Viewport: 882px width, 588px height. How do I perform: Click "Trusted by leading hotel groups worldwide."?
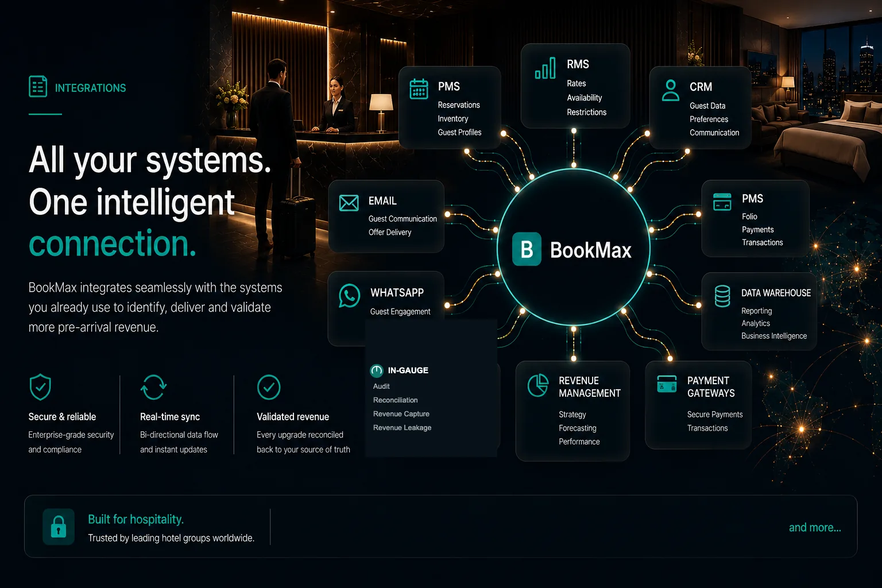tap(171, 538)
